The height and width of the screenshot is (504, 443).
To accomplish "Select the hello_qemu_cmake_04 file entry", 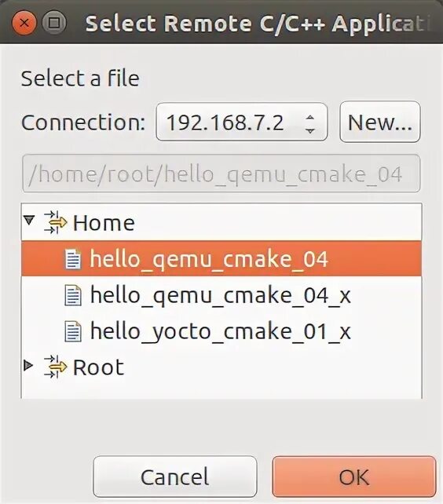I will [x=222, y=259].
